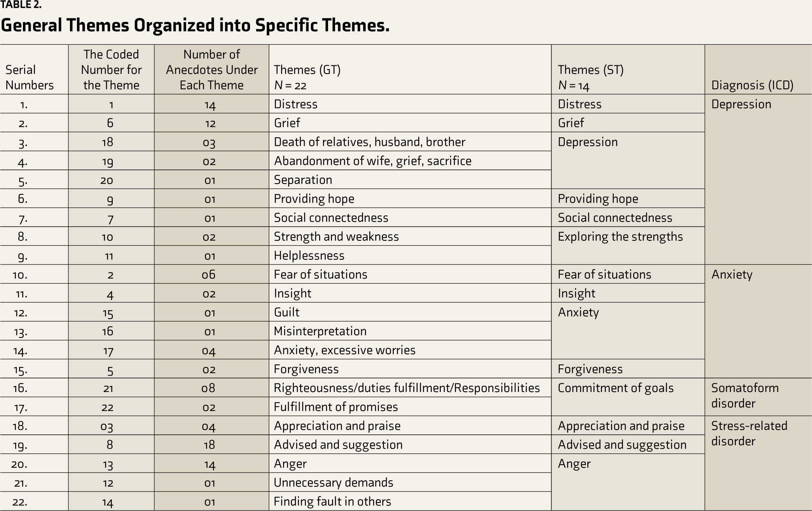This screenshot has width=812, height=511.
Task: Click the 'Stress-related disorder' diagnosis cell
Action: [749, 433]
